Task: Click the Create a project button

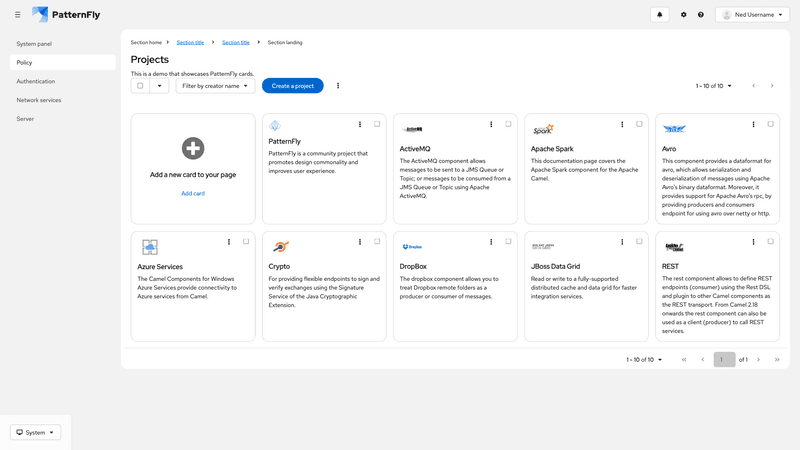Action: (x=292, y=86)
